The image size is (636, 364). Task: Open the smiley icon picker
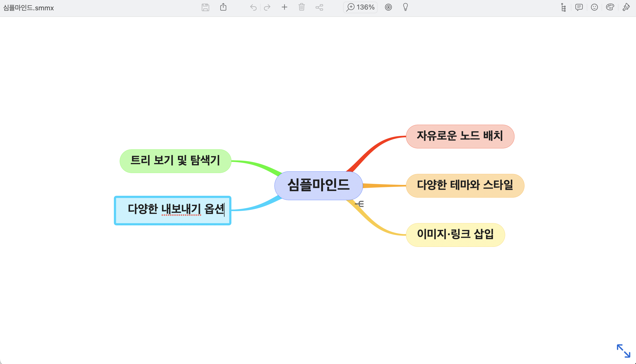(594, 7)
